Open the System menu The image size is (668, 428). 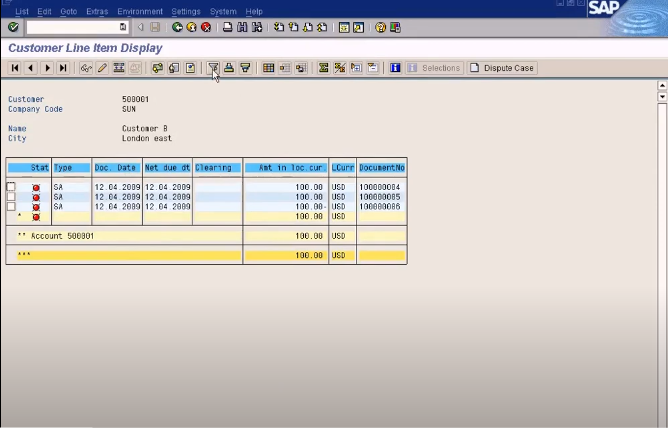point(223,11)
